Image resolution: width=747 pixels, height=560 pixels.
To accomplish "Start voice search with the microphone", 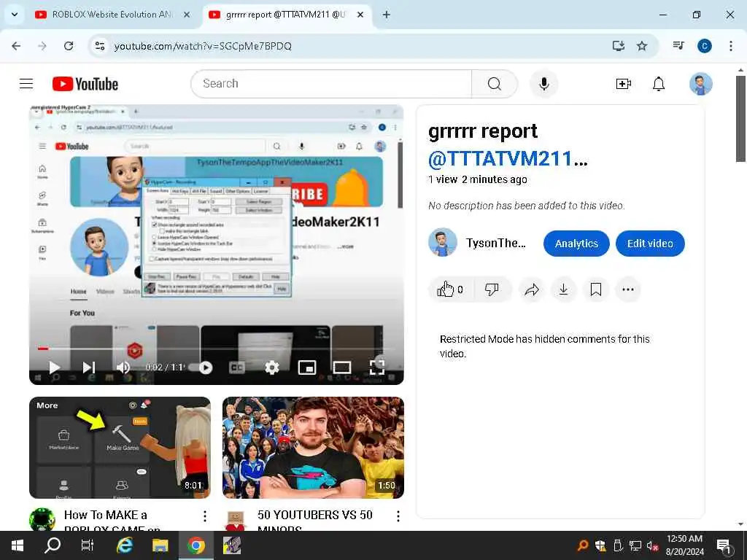I will tap(543, 84).
